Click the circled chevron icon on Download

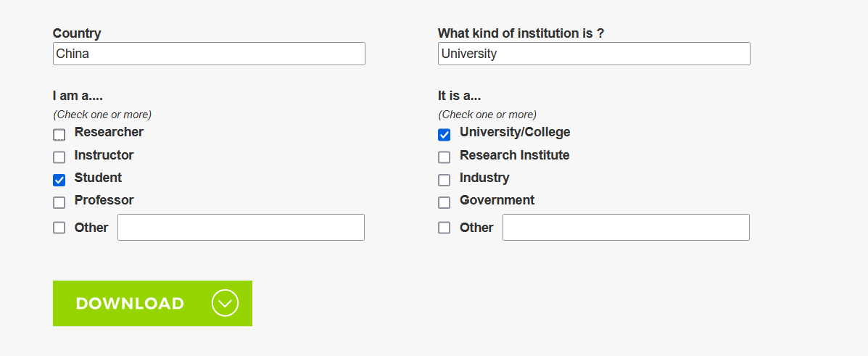pyautogui.click(x=225, y=303)
